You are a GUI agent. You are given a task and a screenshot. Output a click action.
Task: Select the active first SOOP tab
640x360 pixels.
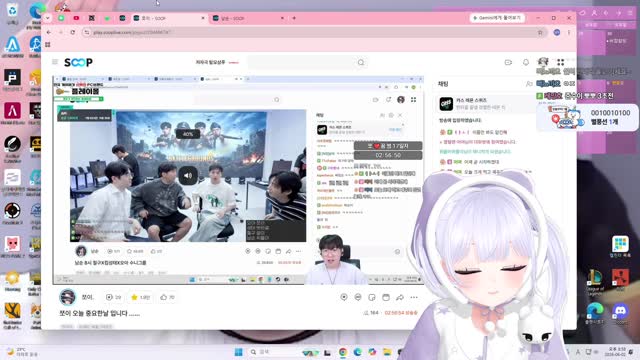pos(169,18)
